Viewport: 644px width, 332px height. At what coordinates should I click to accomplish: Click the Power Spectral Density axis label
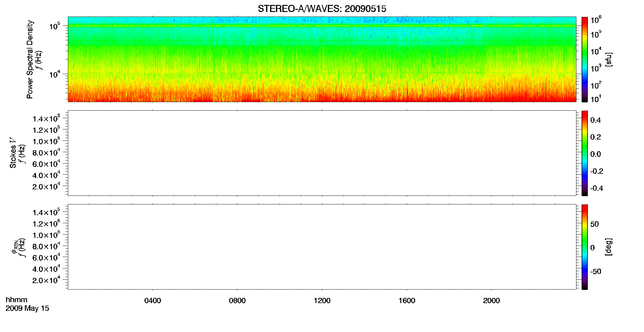(x=30, y=59)
